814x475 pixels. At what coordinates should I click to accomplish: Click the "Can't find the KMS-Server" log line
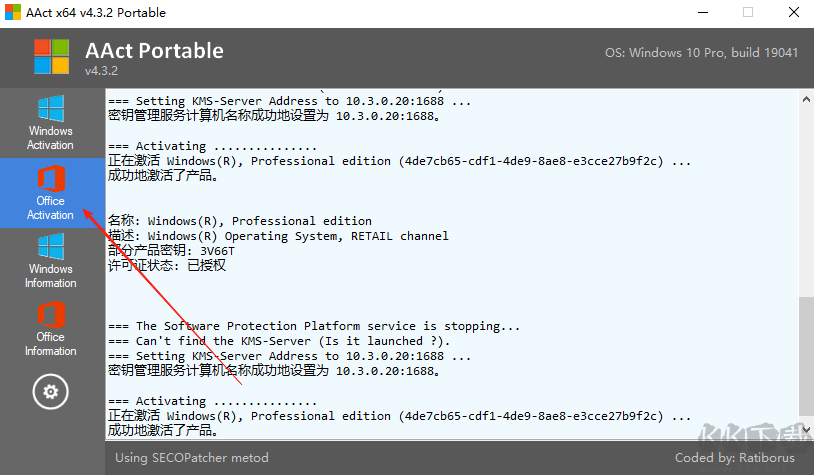click(x=279, y=341)
